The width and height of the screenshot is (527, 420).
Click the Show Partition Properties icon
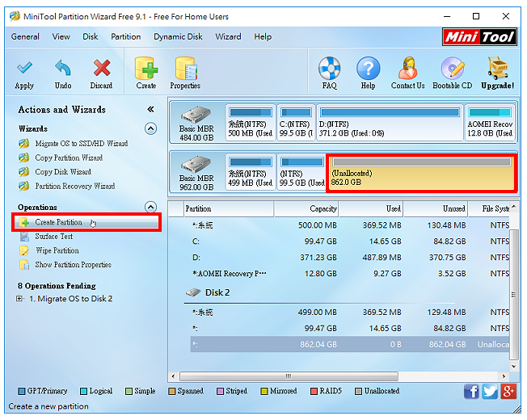click(24, 265)
